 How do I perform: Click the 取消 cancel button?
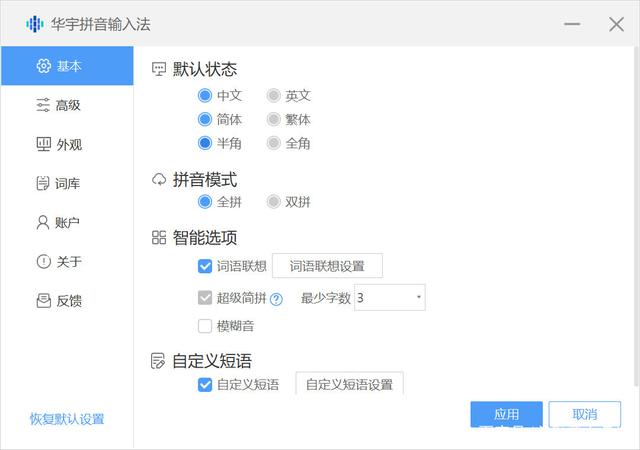click(x=584, y=414)
